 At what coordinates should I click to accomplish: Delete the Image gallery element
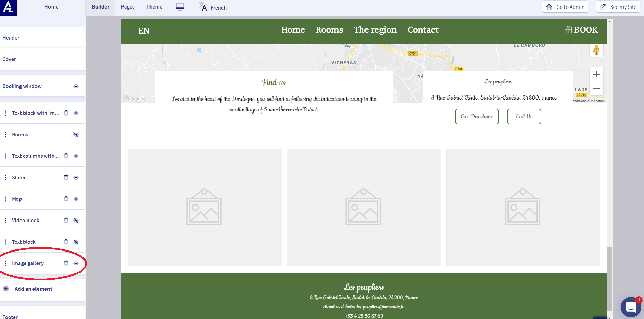[66, 263]
